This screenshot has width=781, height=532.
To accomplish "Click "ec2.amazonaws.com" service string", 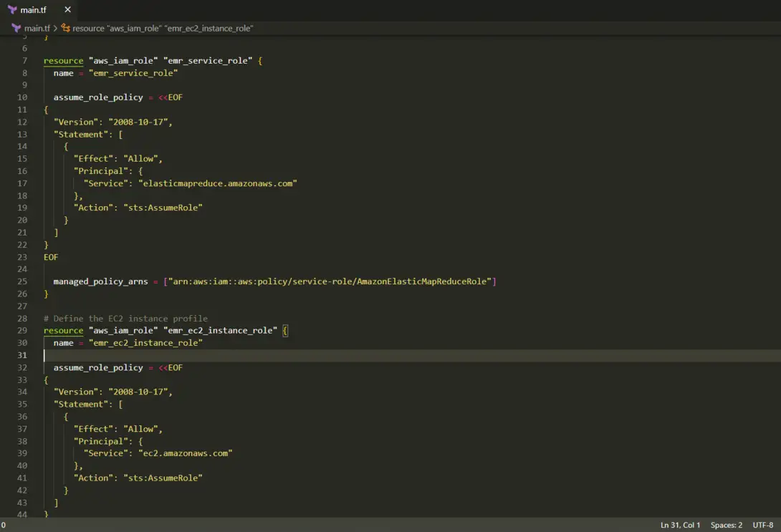I will tap(186, 453).
